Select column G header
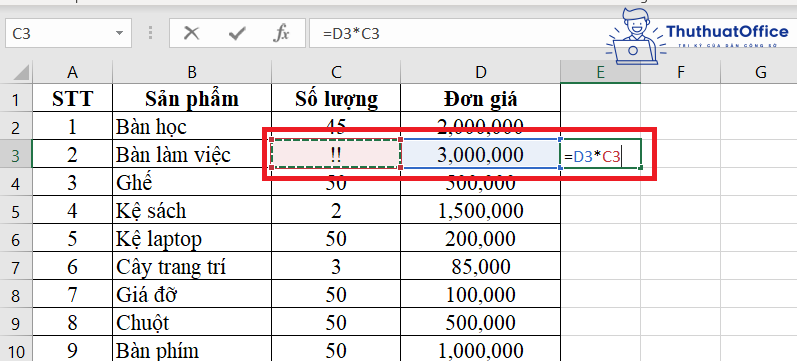Screen dimensions: 797x361 (x=760, y=73)
